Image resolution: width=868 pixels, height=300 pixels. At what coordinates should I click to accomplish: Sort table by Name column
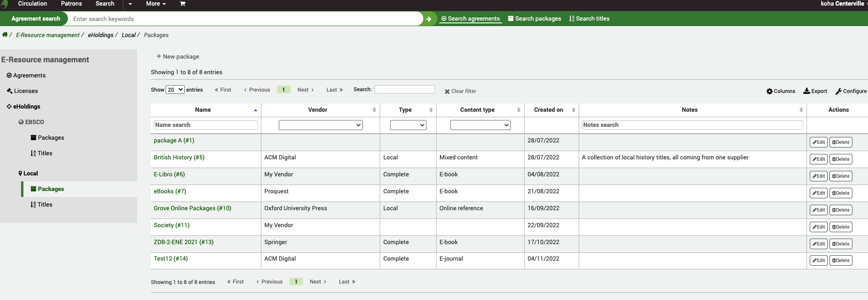(x=203, y=110)
